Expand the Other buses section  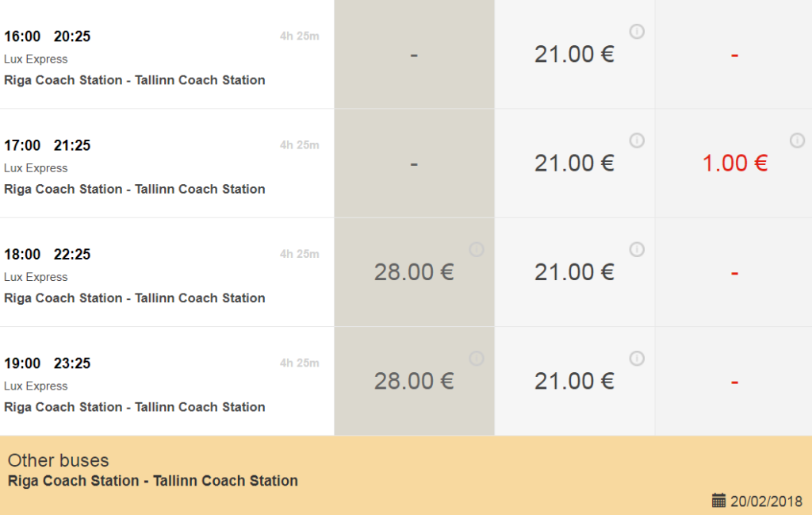pyautogui.click(x=59, y=461)
